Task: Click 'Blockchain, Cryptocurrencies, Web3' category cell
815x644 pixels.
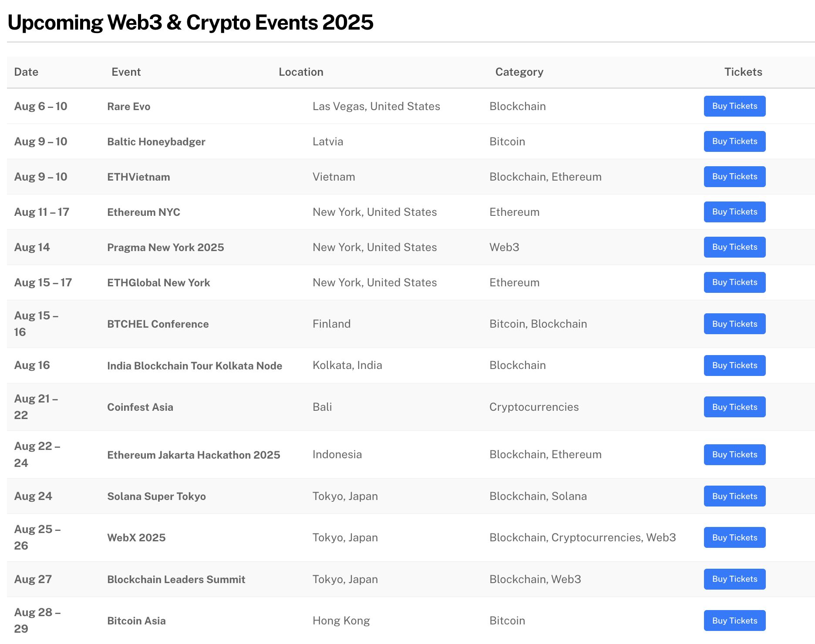Action: [x=583, y=538]
